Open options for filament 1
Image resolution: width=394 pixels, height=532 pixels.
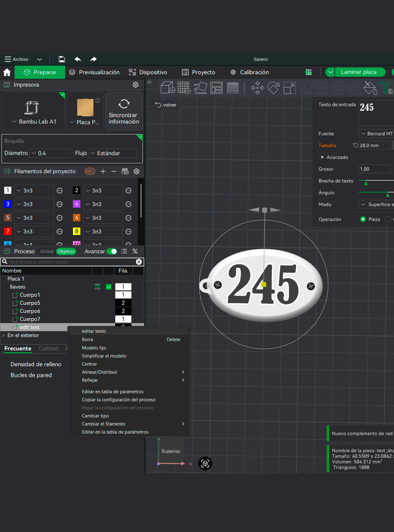[59, 191]
